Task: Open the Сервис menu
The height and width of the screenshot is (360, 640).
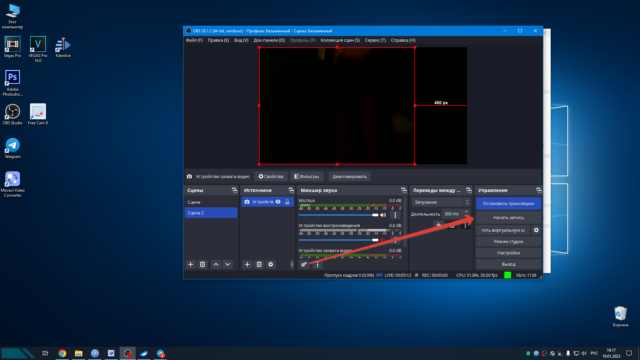Action: click(x=375, y=40)
